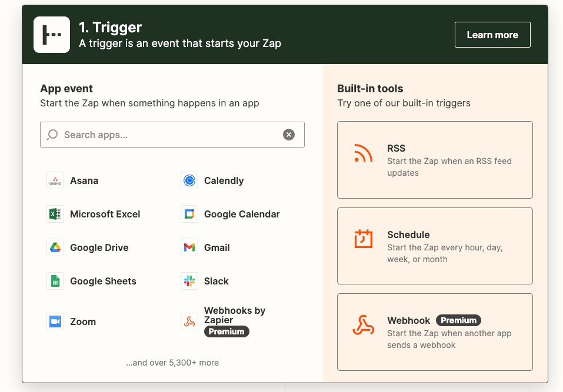The height and width of the screenshot is (392, 563).
Task: Open the over 5,300+ more apps link
Action: tap(172, 363)
